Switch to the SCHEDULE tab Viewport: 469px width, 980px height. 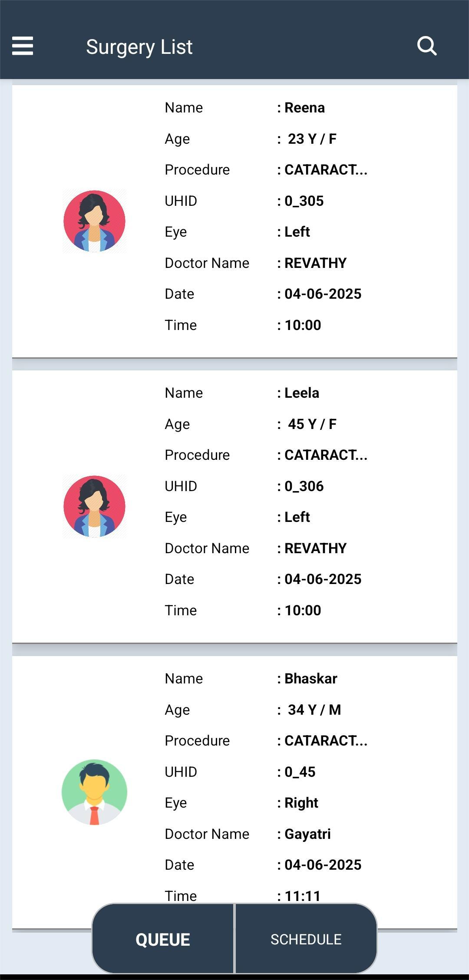[306, 940]
